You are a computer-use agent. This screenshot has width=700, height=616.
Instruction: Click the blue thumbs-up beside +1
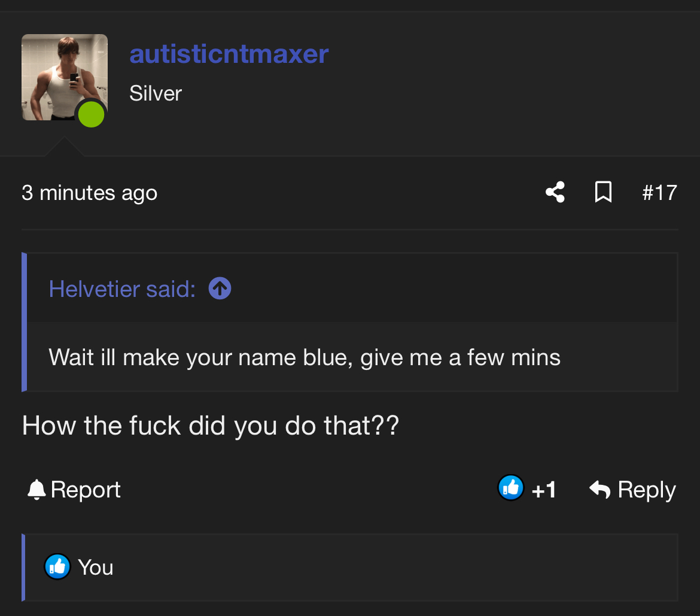(511, 488)
